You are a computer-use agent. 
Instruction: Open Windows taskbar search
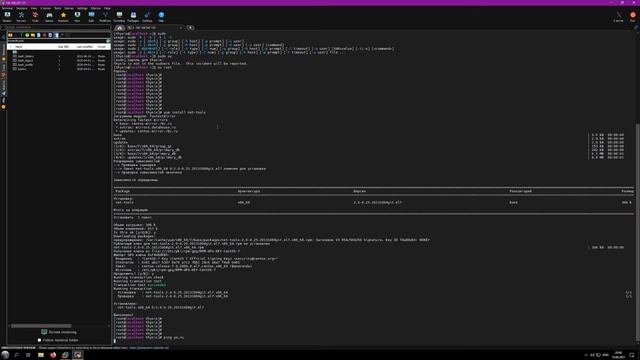pos(16,355)
